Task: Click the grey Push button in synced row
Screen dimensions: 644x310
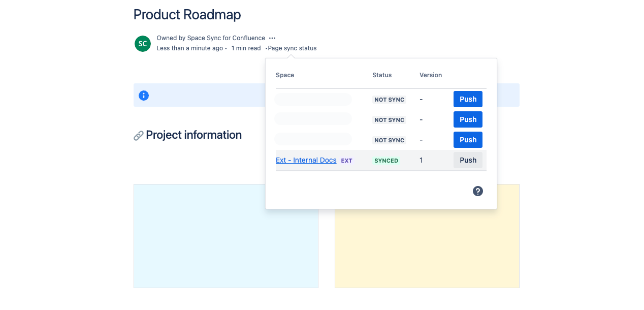Action: tap(467, 160)
